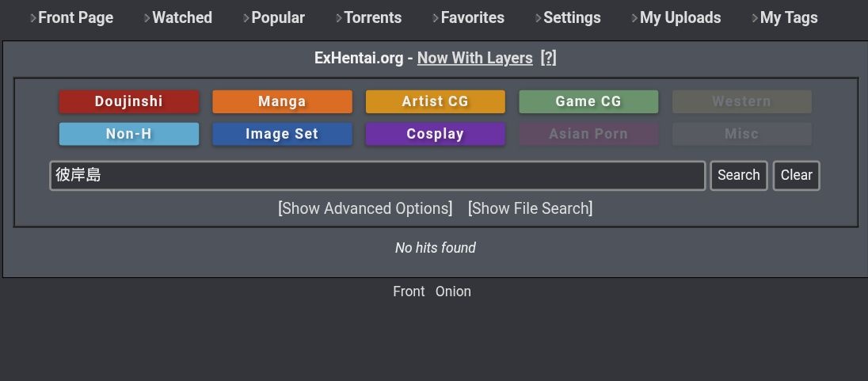Image resolution: width=868 pixels, height=381 pixels.
Task: Toggle the Doujinshi category filter
Action: click(x=129, y=101)
